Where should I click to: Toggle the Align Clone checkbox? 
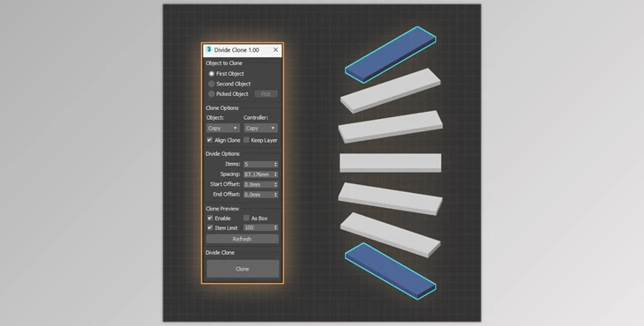click(210, 140)
